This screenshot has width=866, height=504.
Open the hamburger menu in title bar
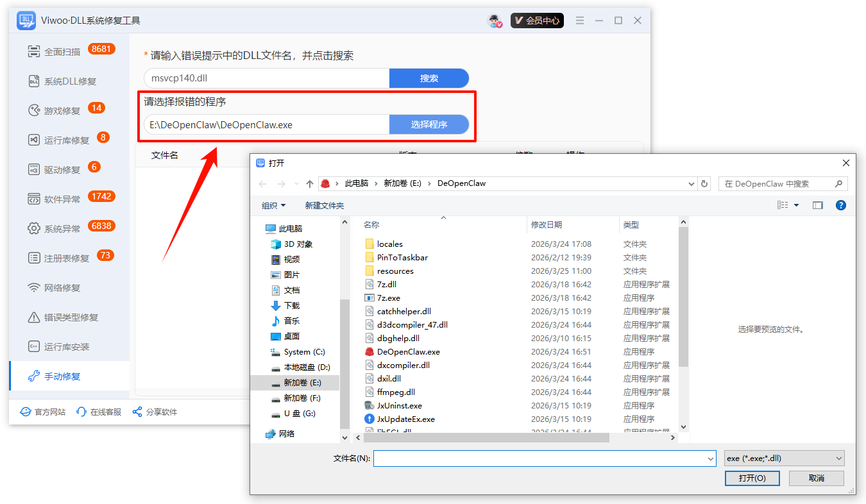tap(580, 21)
